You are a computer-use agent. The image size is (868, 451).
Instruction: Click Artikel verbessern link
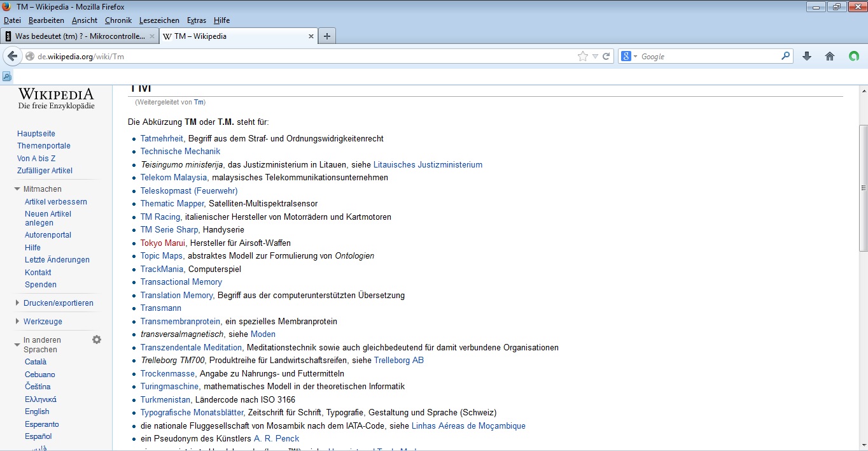pos(56,202)
